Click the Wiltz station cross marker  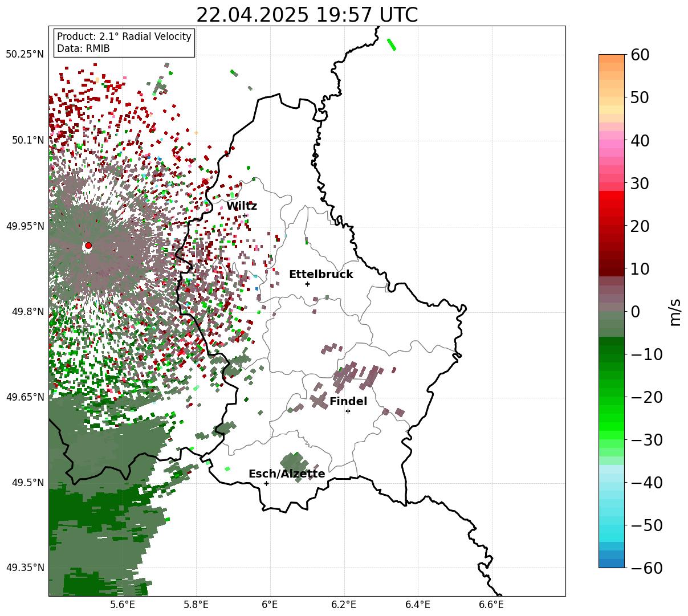point(245,215)
